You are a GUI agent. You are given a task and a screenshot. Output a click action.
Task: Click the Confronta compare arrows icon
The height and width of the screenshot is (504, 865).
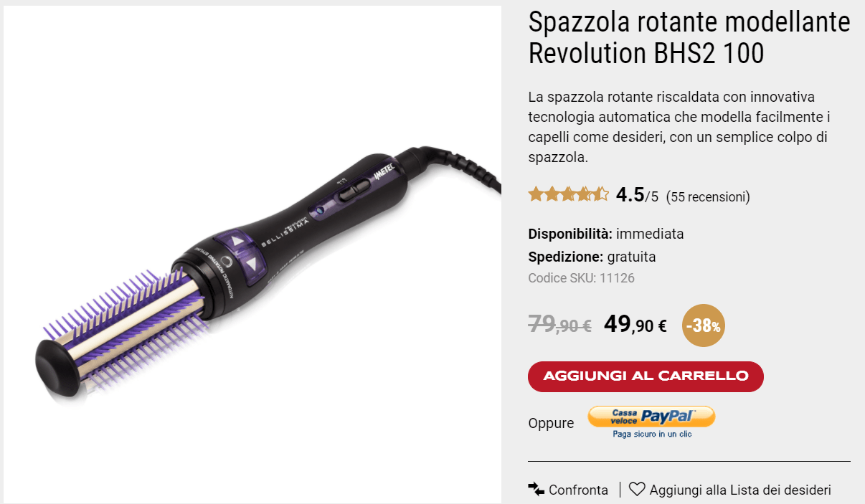pyautogui.click(x=537, y=490)
